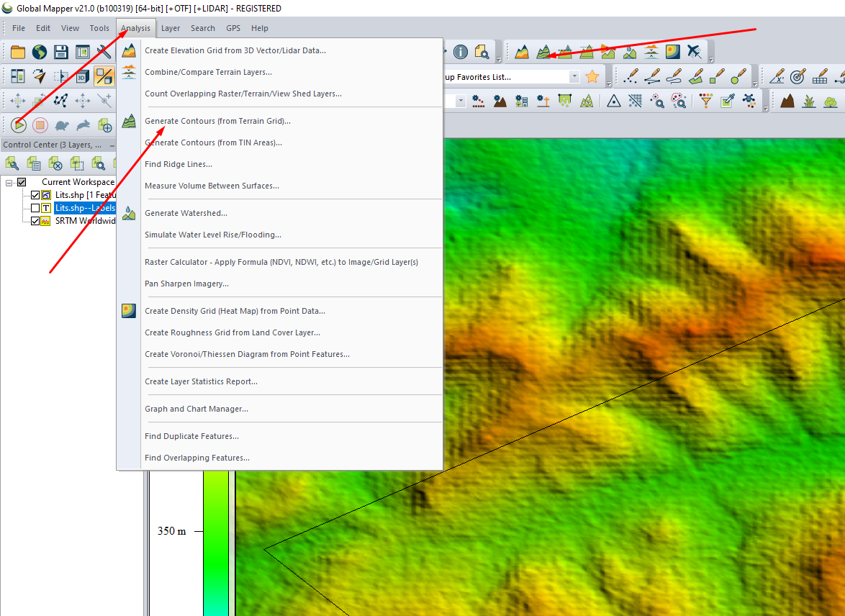This screenshot has width=845, height=616.
Task: Click the Density Grid heat map toolbar icon
Action: pos(672,52)
